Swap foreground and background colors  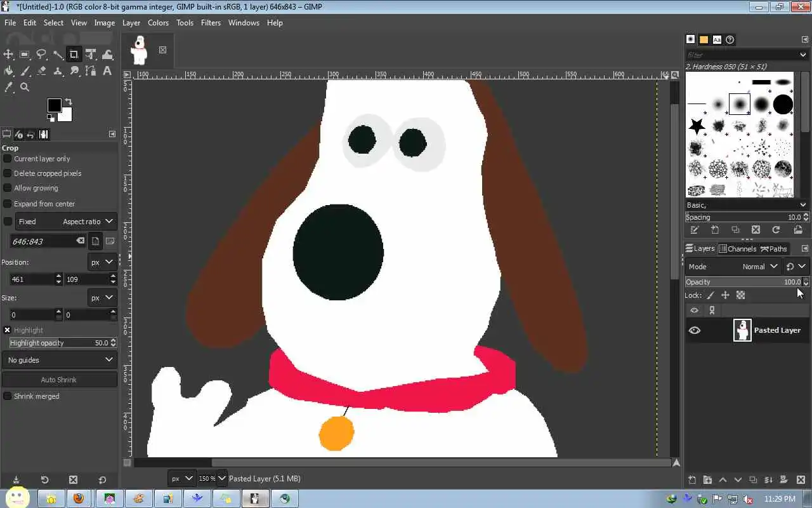pyautogui.click(x=69, y=102)
